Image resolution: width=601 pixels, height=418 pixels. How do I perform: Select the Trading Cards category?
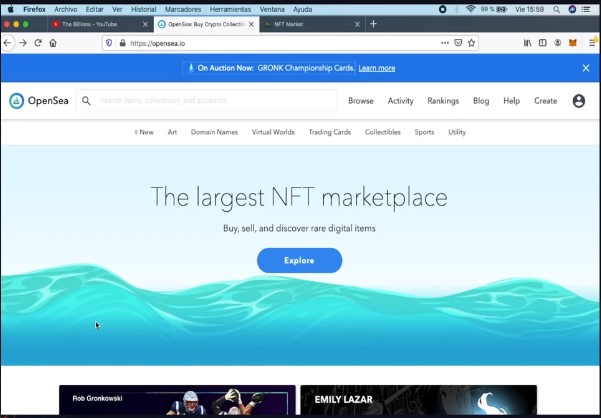coord(329,132)
